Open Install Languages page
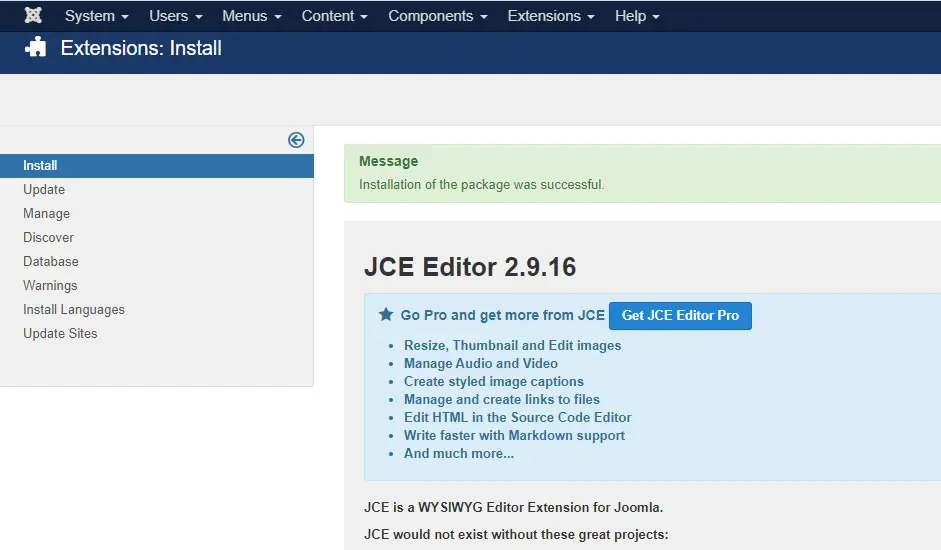 point(74,310)
